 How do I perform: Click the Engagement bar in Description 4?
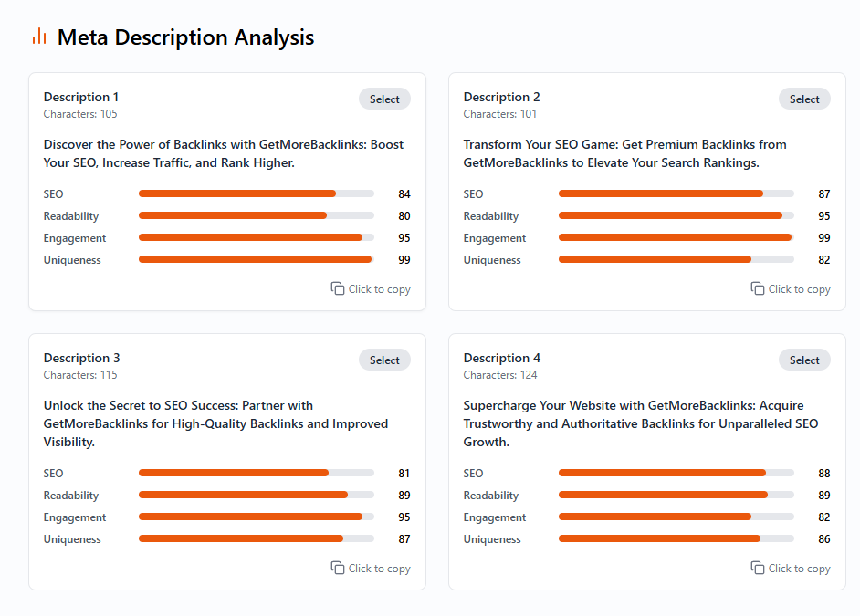(x=676, y=517)
